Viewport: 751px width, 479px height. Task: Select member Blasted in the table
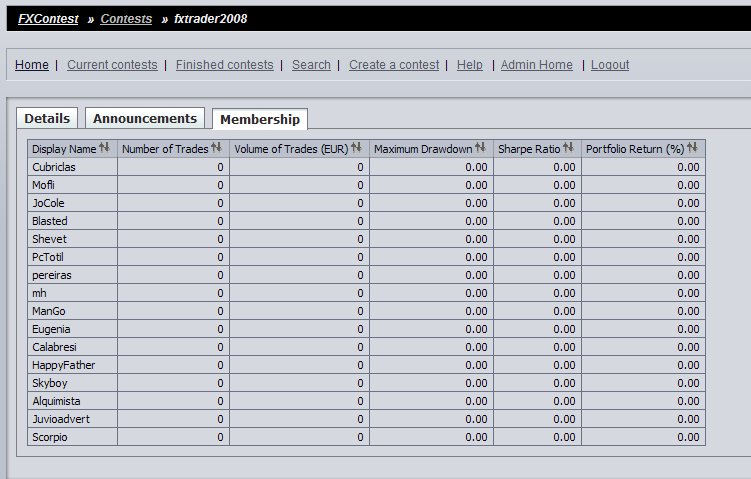click(x=49, y=221)
